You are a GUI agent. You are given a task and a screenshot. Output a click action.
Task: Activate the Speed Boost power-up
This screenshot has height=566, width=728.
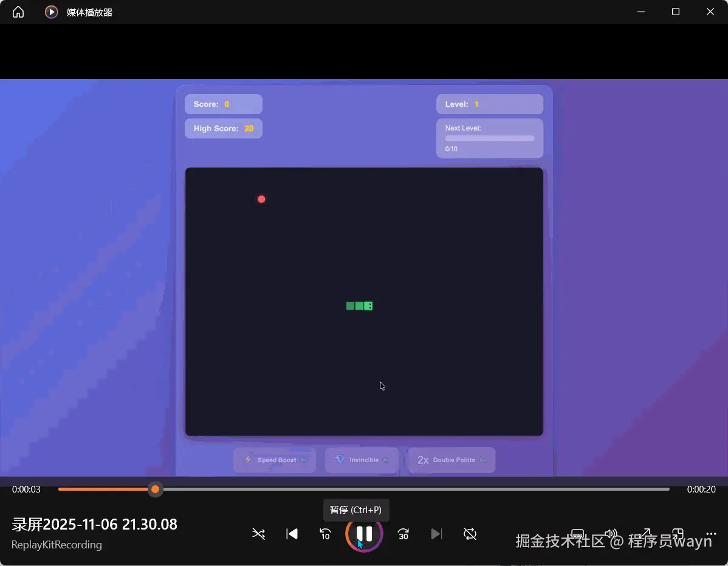274,460
